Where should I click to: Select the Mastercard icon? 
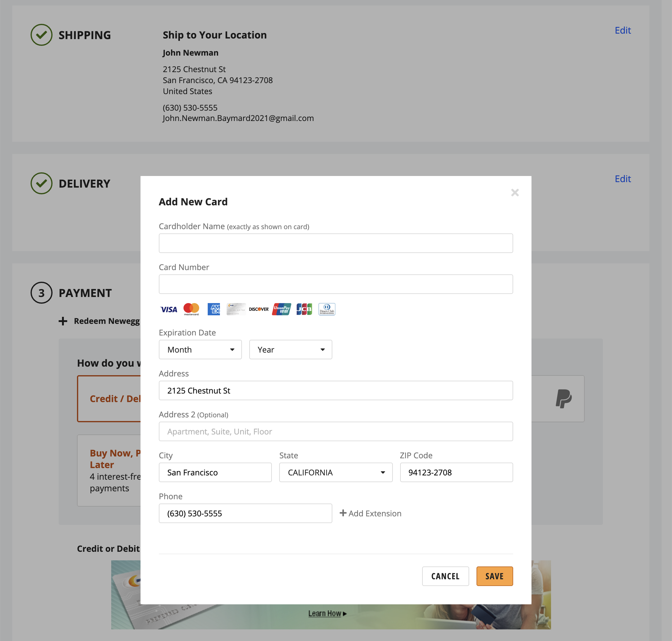click(191, 309)
